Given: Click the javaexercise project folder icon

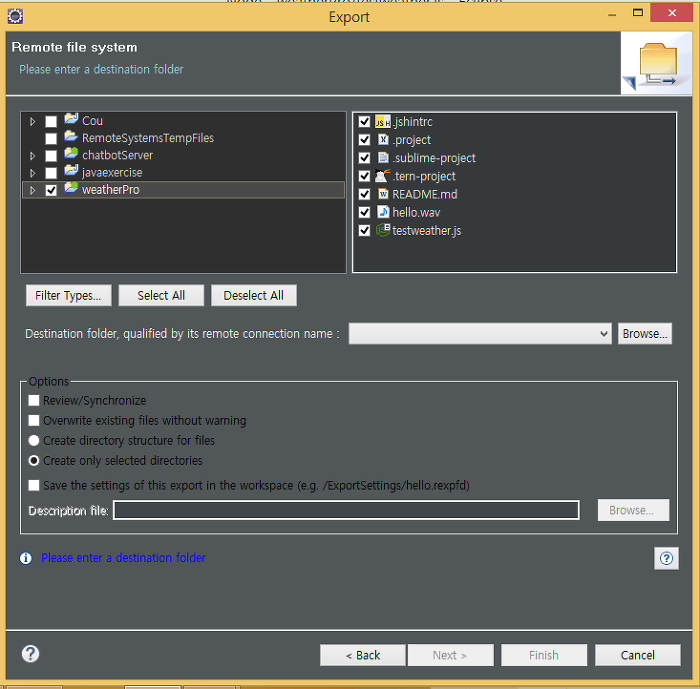Looking at the screenshot, I should pyautogui.click(x=71, y=171).
